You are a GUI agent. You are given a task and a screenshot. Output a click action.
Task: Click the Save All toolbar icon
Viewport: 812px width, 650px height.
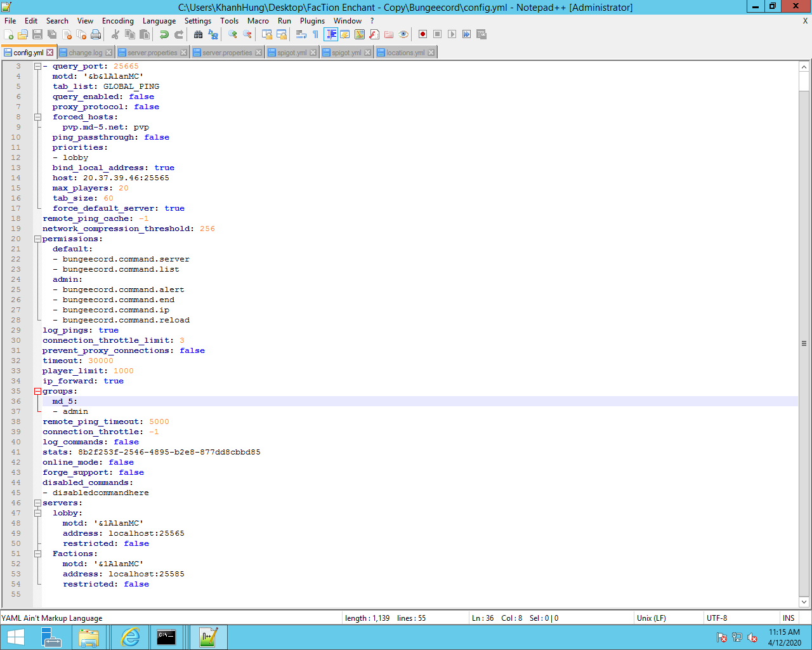pyautogui.click(x=52, y=34)
